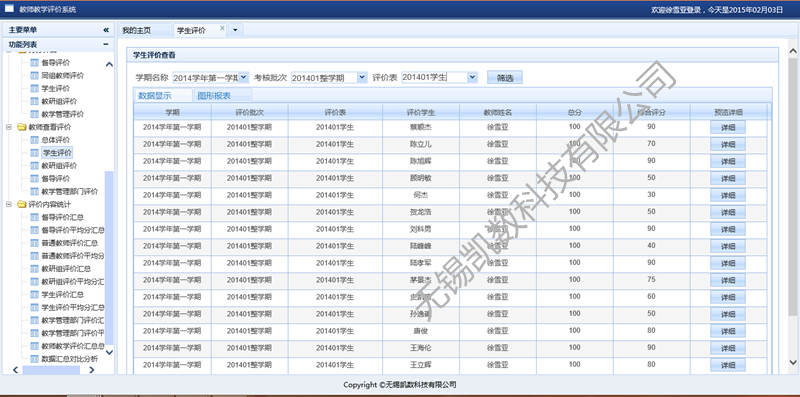This screenshot has width=800, height=397.
Task: Collapse the 主要菜单 sidebar panel
Action: 106,30
